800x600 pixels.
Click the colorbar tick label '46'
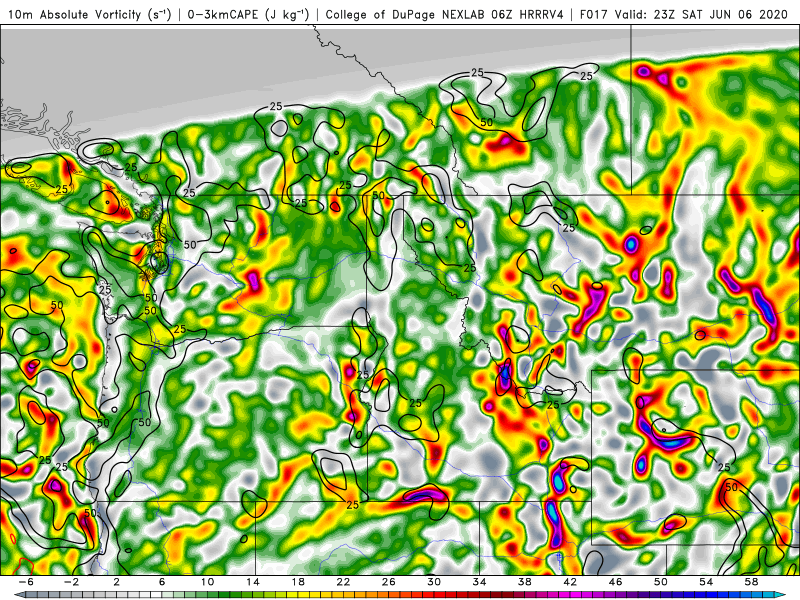(615, 582)
